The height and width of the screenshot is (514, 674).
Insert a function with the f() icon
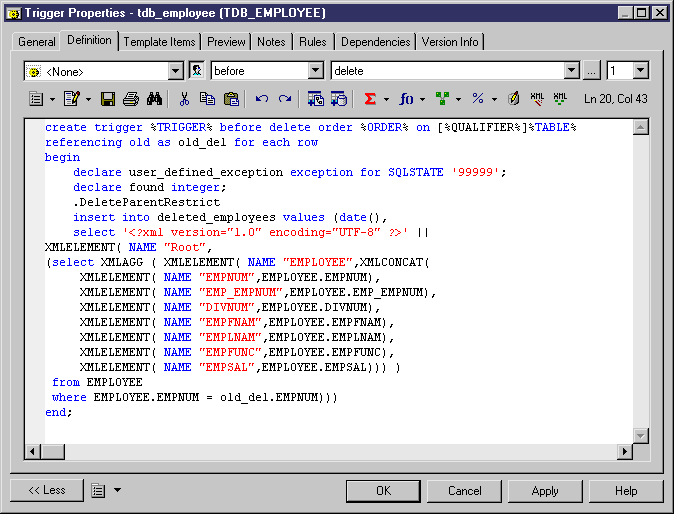(x=406, y=99)
